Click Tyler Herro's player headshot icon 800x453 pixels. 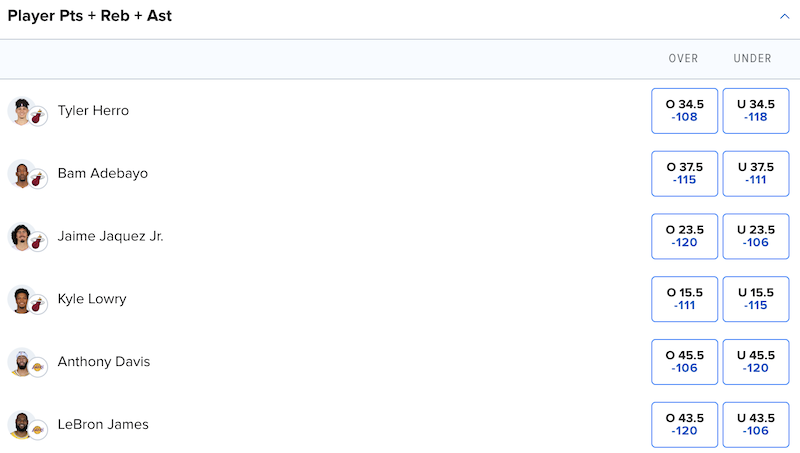coord(21,111)
